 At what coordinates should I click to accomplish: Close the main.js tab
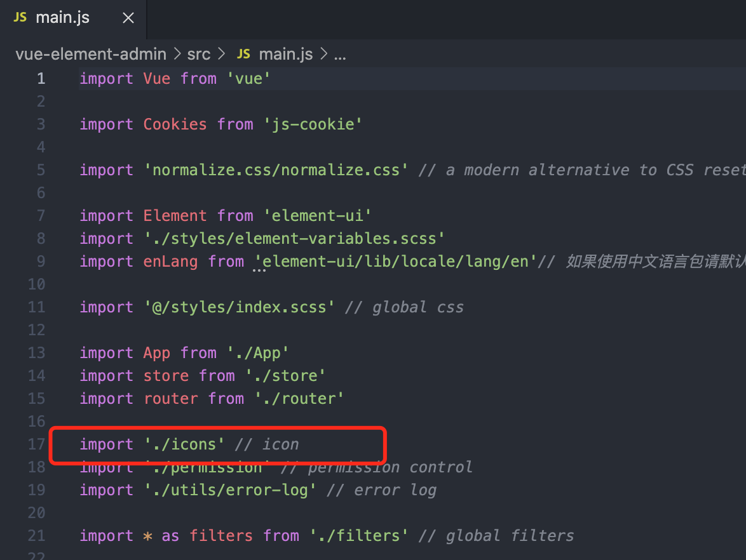pyautogui.click(x=128, y=18)
